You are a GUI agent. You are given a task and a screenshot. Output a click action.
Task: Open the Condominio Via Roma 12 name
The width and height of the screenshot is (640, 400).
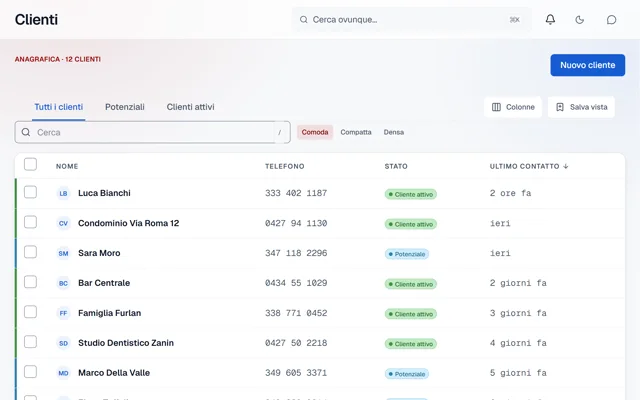coord(129,223)
